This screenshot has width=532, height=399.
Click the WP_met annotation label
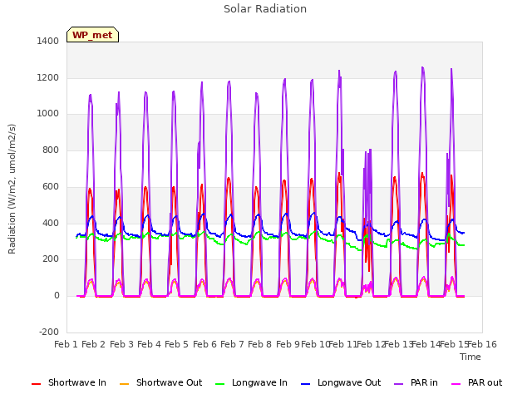(x=92, y=35)
